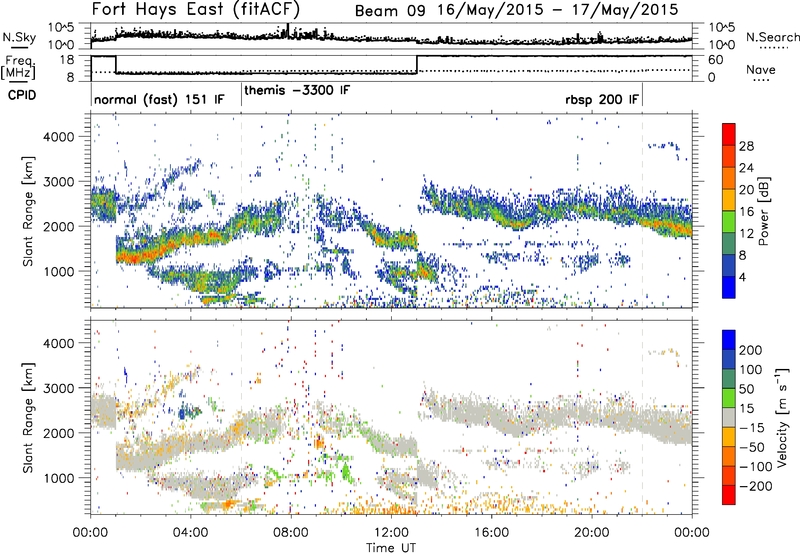The image size is (800, 554).
Task: Click the '04:00' time axis tick label
Action: (190, 532)
